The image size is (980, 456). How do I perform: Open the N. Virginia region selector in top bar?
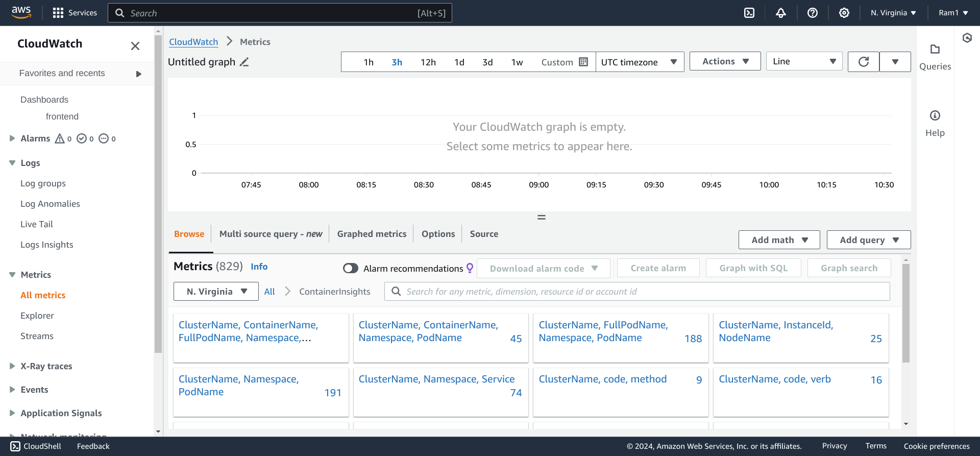point(894,13)
